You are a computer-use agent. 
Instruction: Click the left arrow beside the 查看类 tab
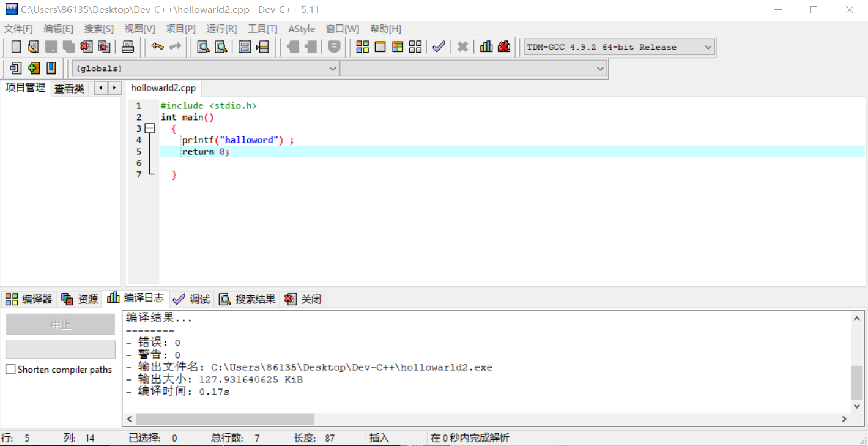(x=101, y=88)
